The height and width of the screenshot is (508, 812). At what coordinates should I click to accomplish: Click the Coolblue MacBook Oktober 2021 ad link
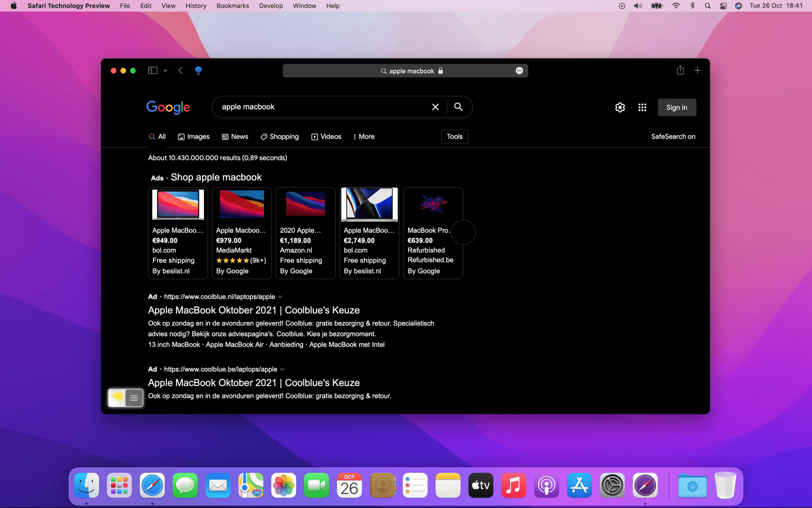254,310
